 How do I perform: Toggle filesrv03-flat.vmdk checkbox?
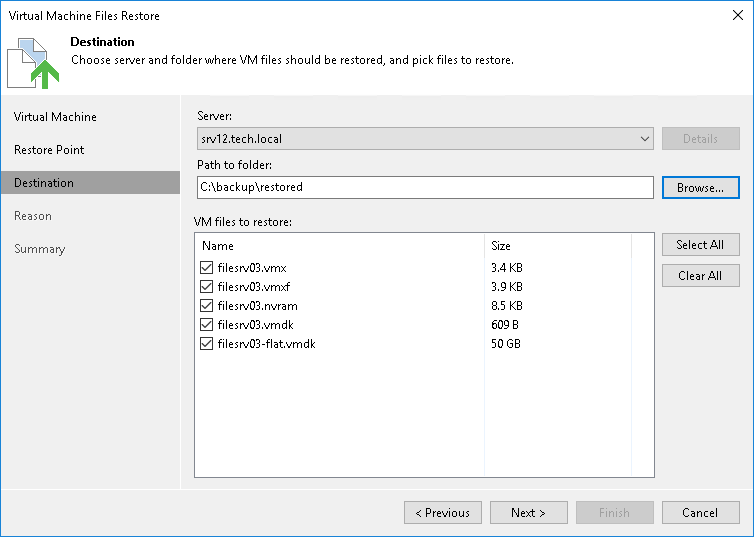point(206,344)
